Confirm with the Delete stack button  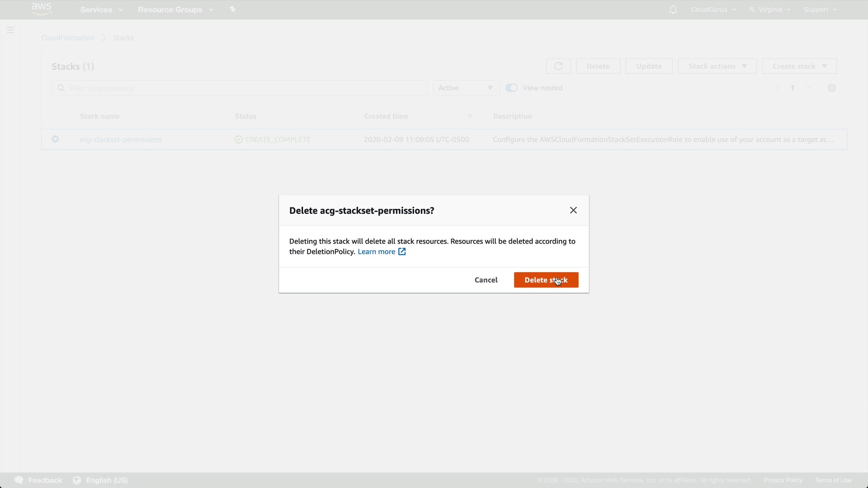[546, 280]
